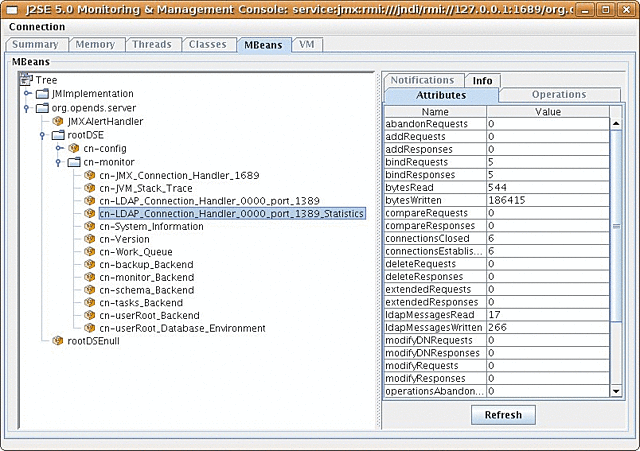Click the cn-config bean icon

pos(74,148)
